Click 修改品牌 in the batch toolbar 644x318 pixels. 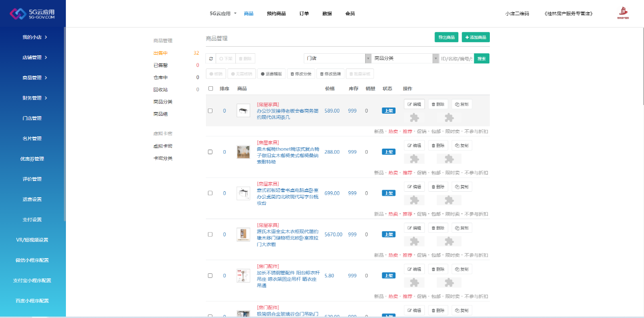330,74
